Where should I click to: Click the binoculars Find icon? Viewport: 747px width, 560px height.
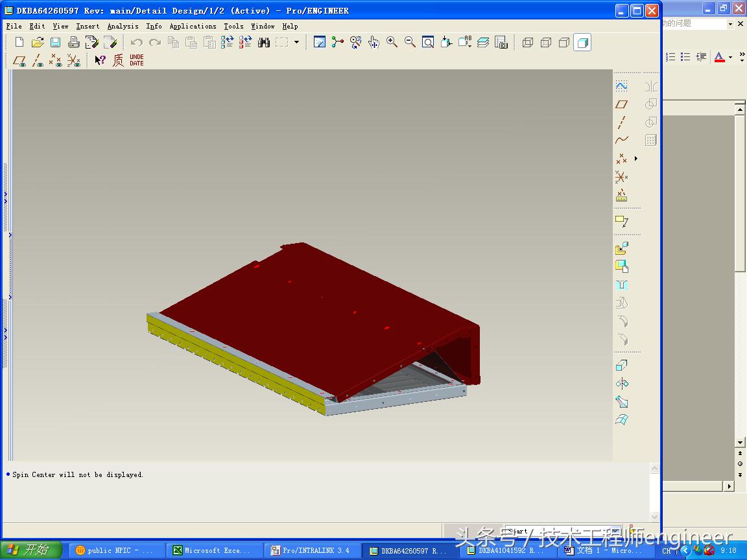pyautogui.click(x=263, y=42)
